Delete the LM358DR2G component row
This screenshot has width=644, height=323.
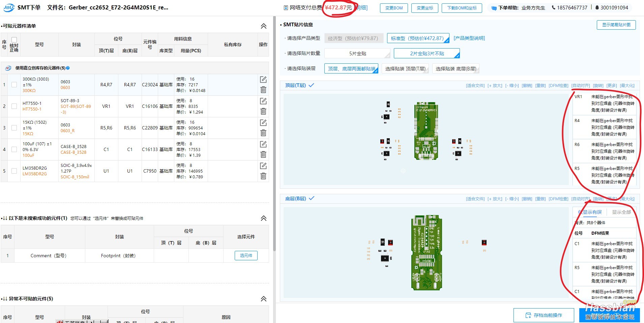tap(263, 176)
